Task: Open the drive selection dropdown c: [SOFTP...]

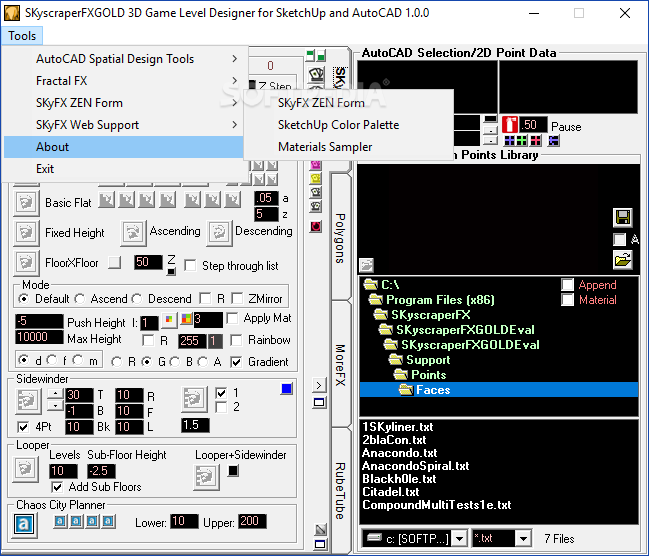Action: [459, 539]
